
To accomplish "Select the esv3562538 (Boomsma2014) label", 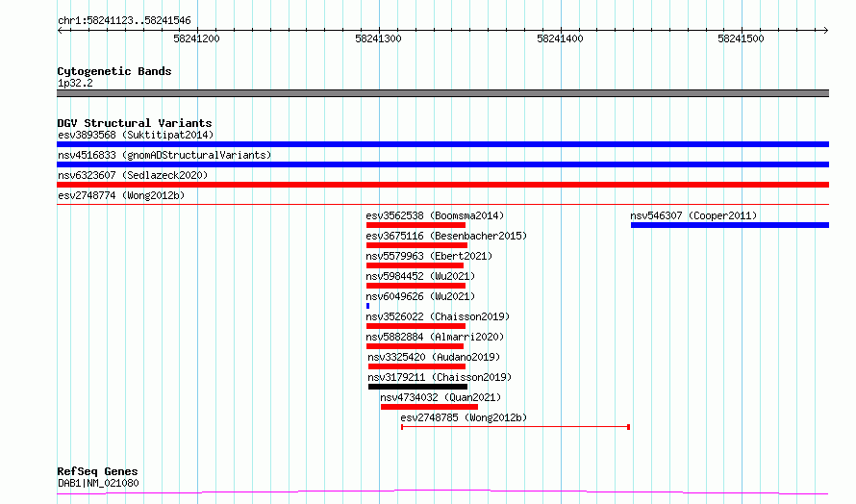I will pos(435,215).
